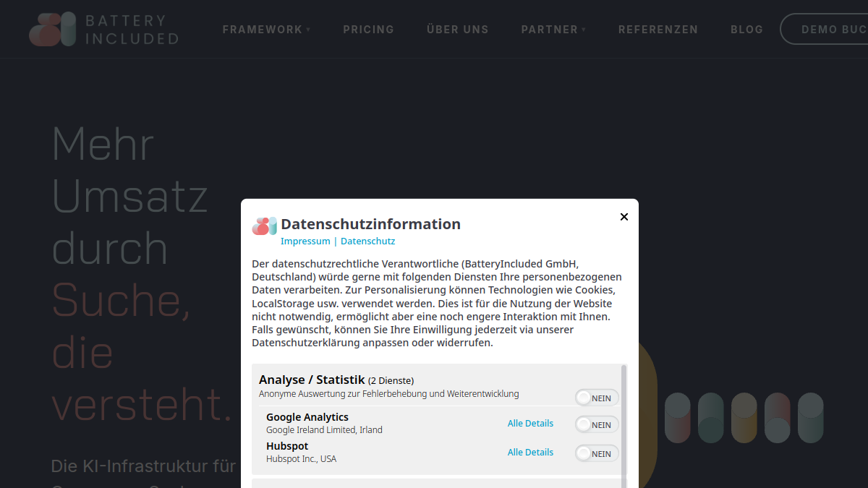The height and width of the screenshot is (488, 868).
Task: Click 'Anonyme Auswertung zur Fehlerbehebung' description
Action: point(389,394)
